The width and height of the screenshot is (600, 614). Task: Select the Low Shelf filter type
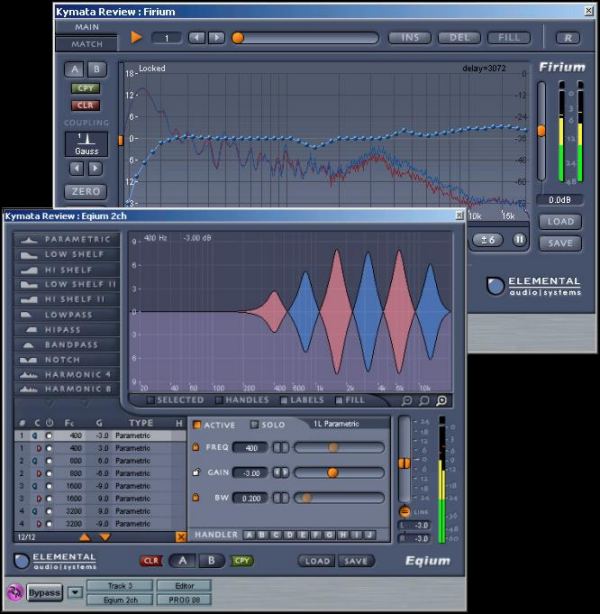click(x=67, y=255)
